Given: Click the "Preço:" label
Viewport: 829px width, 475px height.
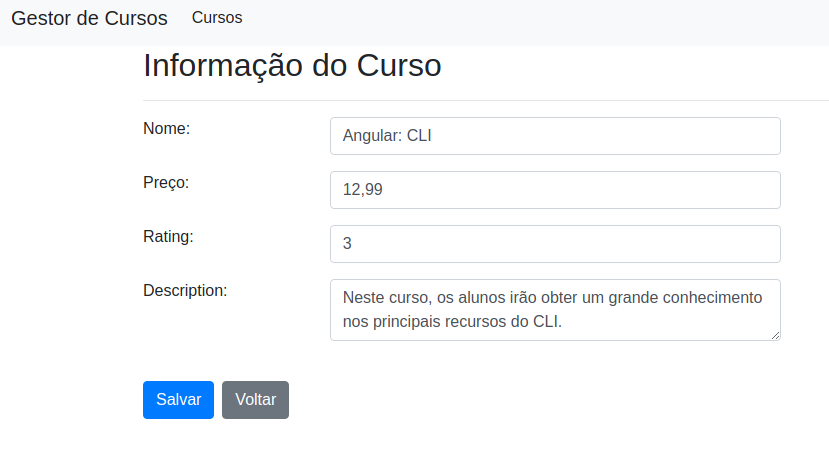Looking at the screenshot, I should 166,182.
